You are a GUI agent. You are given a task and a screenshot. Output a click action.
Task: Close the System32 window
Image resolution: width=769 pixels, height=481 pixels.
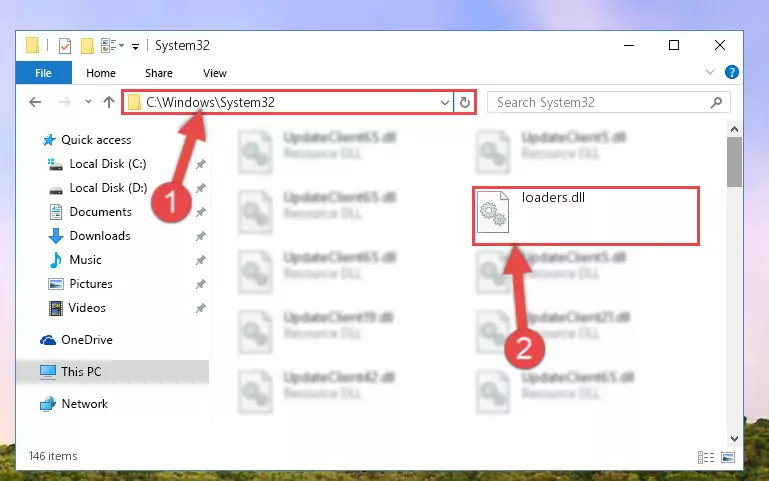pos(719,46)
